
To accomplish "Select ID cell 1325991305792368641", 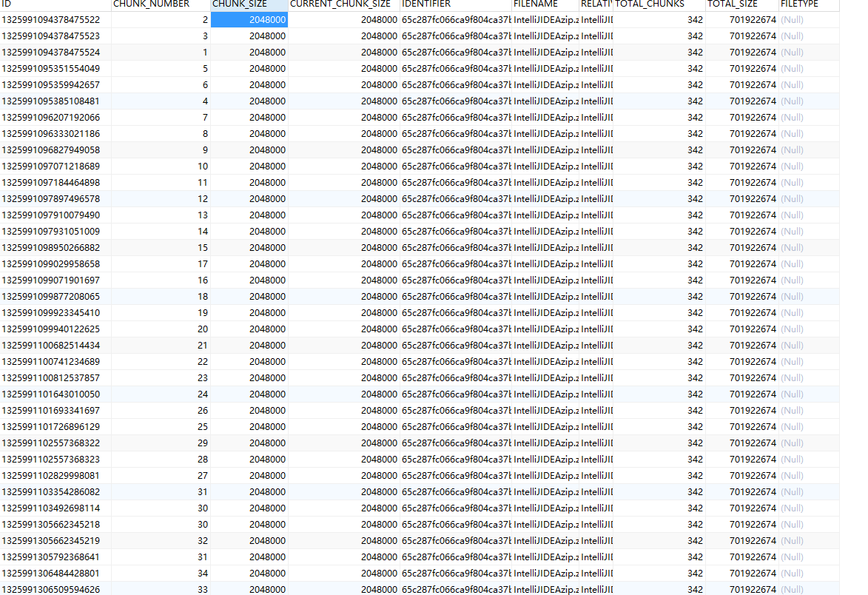I will coord(55,557).
